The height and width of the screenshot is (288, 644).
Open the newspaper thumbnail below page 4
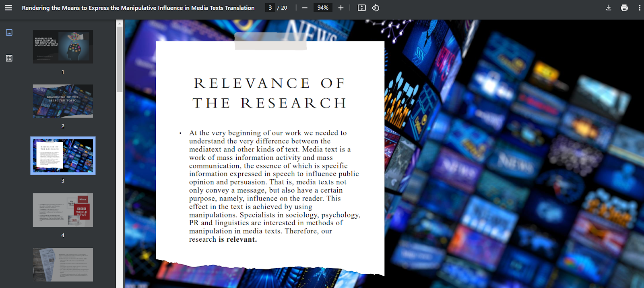tap(63, 265)
